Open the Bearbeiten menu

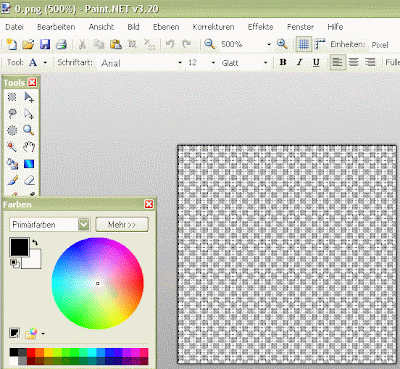tap(56, 27)
